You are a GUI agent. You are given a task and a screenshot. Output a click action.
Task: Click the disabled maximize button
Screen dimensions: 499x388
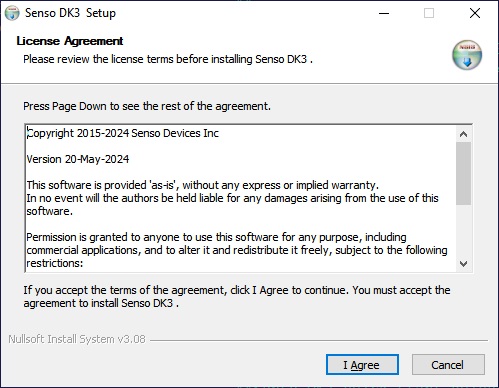[429, 13]
